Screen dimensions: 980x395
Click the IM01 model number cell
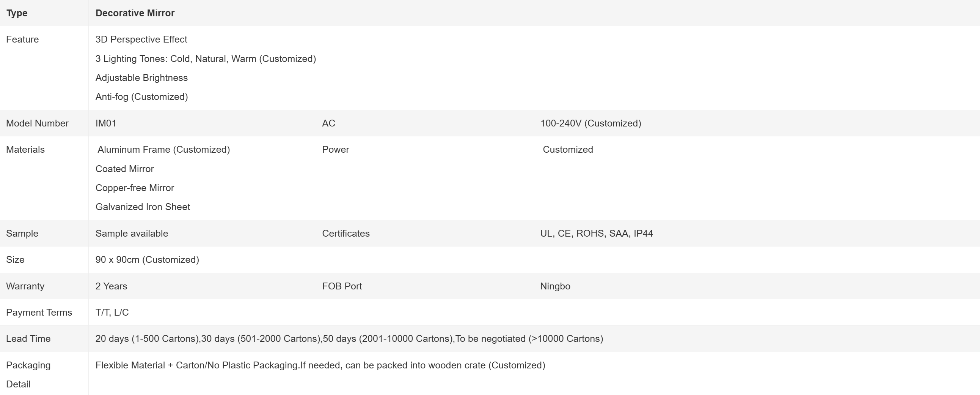click(x=106, y=123)
